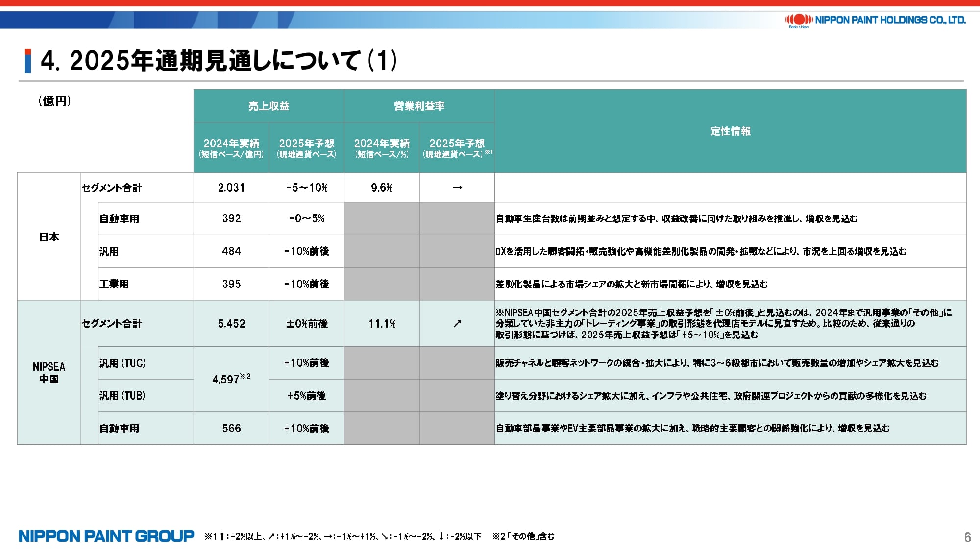Screen dimensions: 980x551
Task: Click the note starting 自動車生産台数は前期並み
Action: 677,218
